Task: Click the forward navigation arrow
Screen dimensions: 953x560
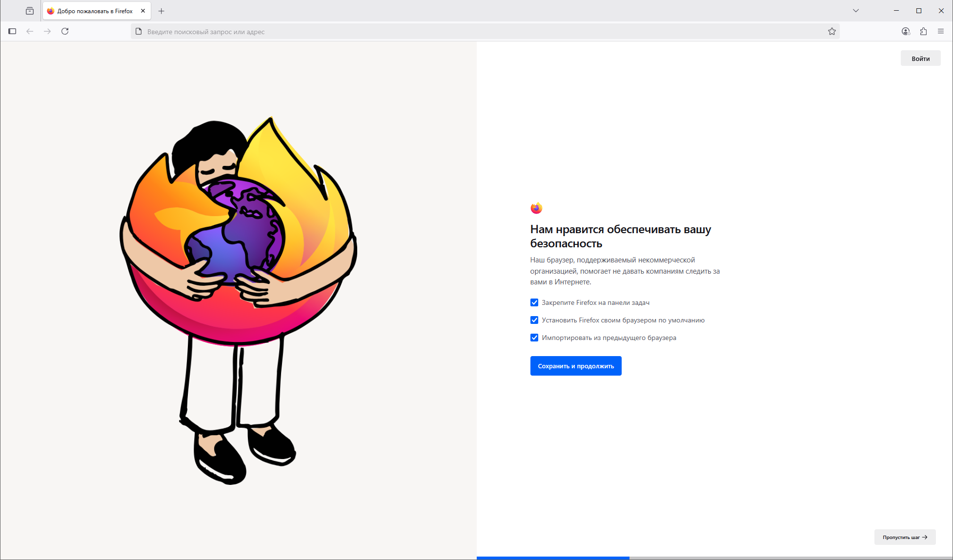Action: 47,31
